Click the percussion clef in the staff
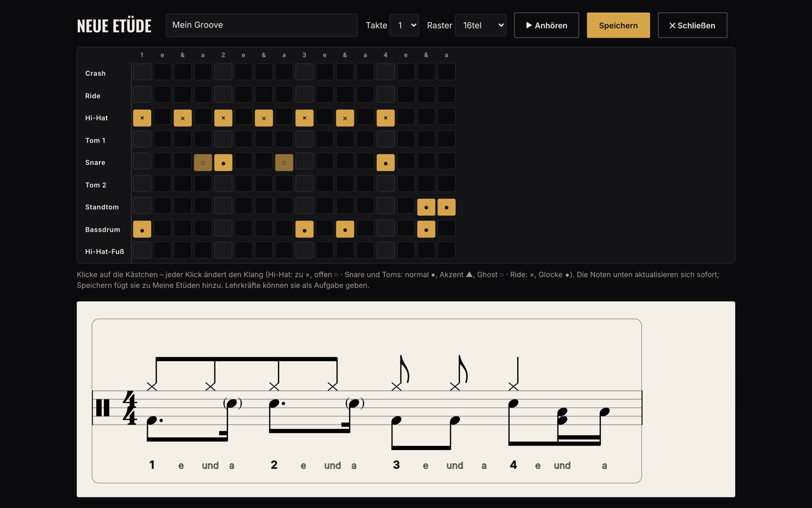Viewport: 812px width, 508px height. [x=103, y=407]
